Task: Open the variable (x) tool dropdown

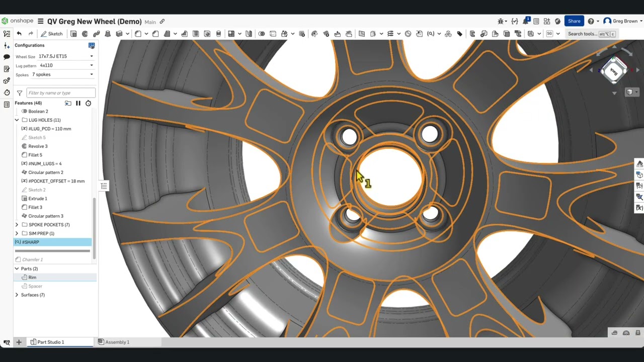Action: (x=439, y=34)
